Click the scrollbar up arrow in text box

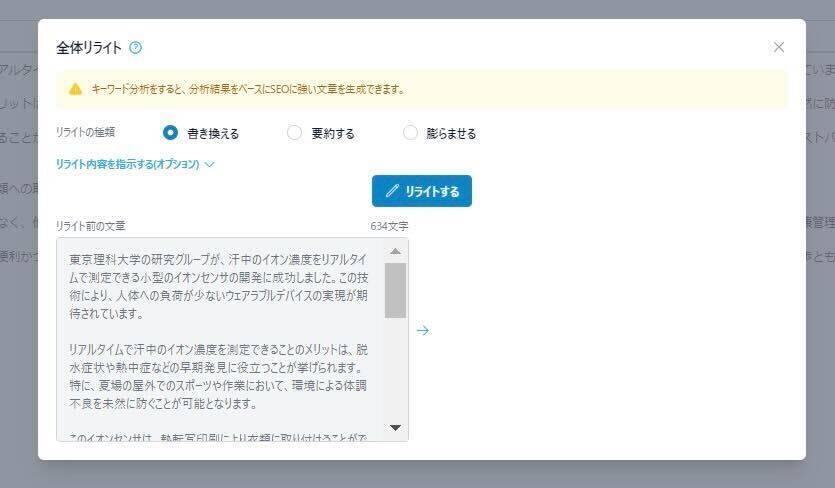click(395, 251)
